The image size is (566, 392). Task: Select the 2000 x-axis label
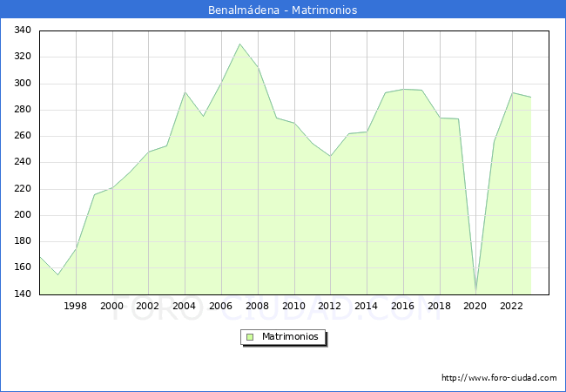coord(112,306)
